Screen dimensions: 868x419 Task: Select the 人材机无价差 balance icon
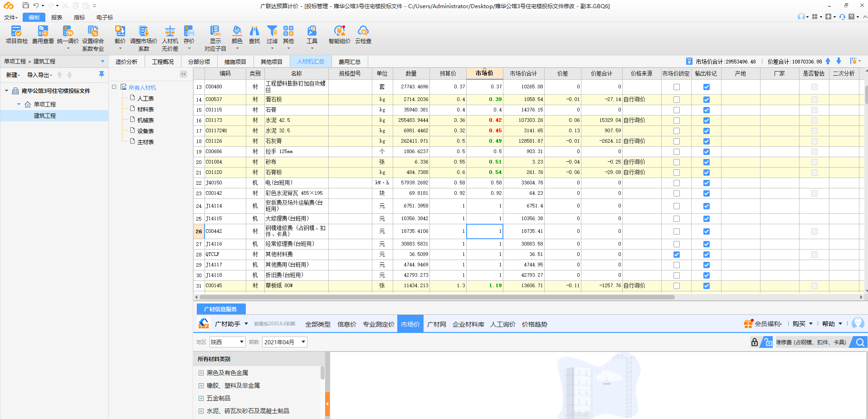coord(170,38)
